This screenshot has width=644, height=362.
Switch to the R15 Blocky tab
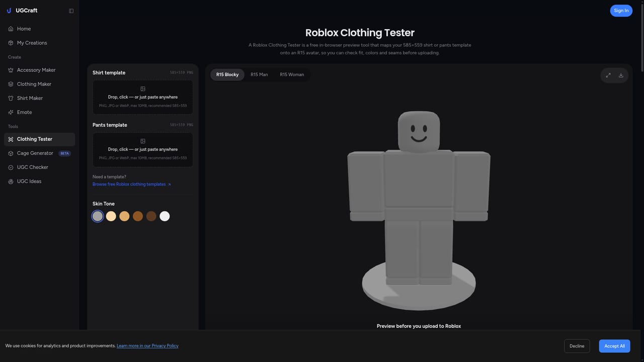(x=227, y=74)
